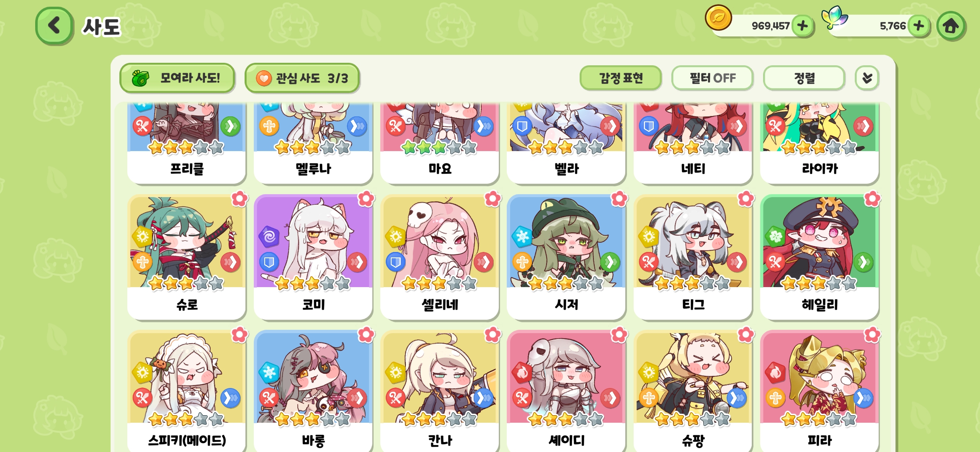The height and width of the screenshot is (452, 980).
Task: Tap the gold coin currency icon
Action: pyautogui.click(x=718, y=18)
